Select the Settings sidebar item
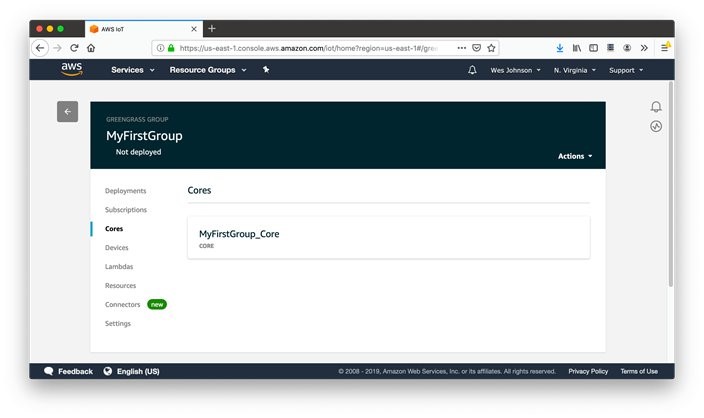Image resolution: width=704 pixels, height=418 pixels. point(118,323)
